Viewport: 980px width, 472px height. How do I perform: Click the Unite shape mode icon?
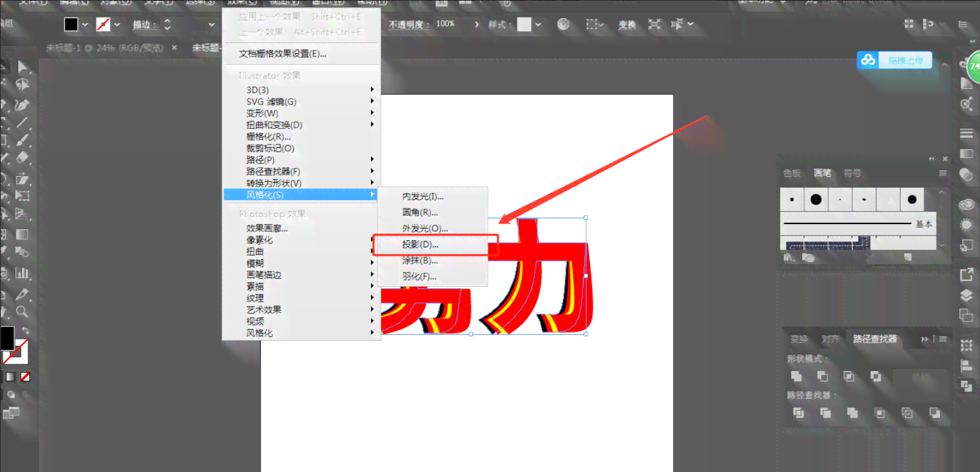(x=797, y=376)
